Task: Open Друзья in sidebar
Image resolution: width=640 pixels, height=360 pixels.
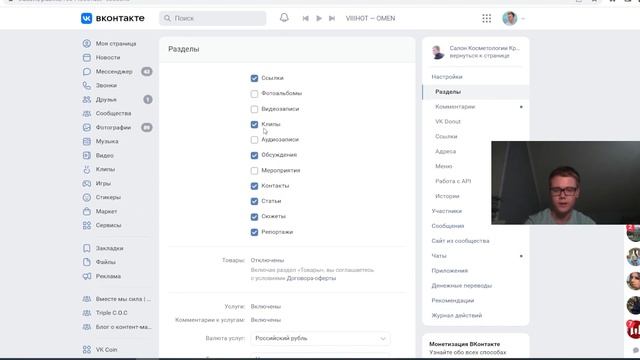Action: click(x=106, y=100)
